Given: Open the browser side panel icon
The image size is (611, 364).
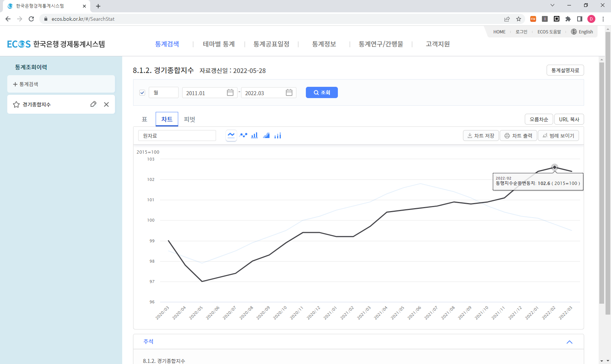Looking at the screenshot, I should [x=580, y=19].
